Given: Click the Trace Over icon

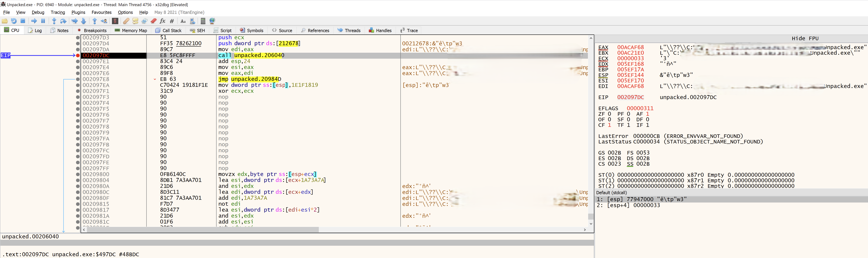Looking at the screenshot, I should [84, 21].
